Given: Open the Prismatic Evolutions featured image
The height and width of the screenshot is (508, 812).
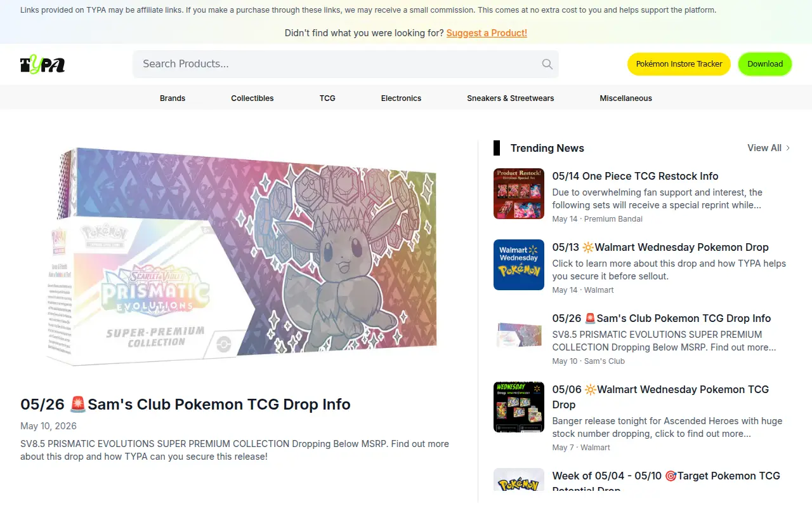Looking at the screenshot, I should pos(241,257).
